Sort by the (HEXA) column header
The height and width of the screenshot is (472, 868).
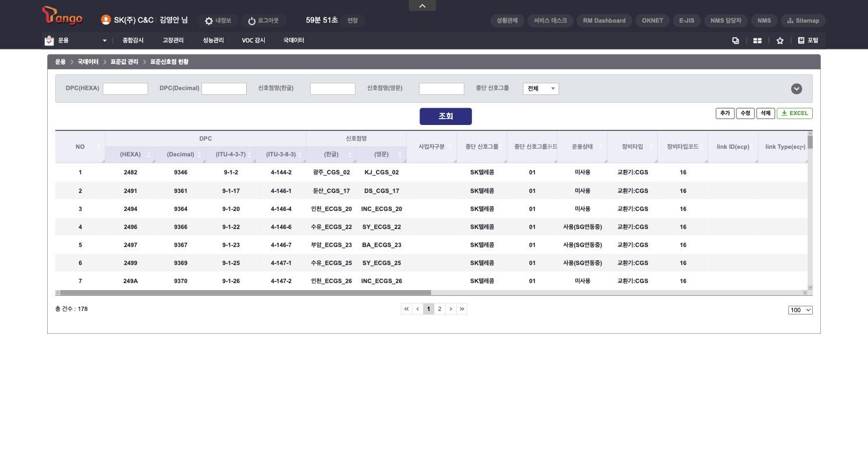(130, 155)
